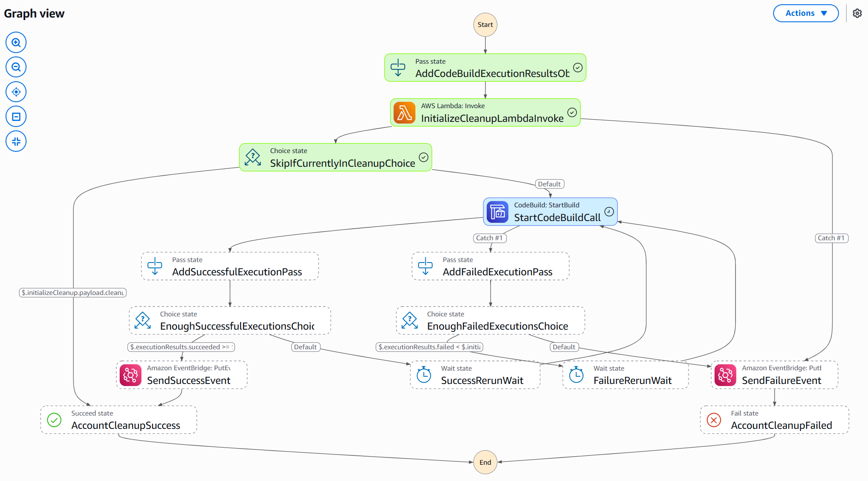868x481 pixels.
Task: Click the zoom in magnifier icon
Action: [16, 43]
